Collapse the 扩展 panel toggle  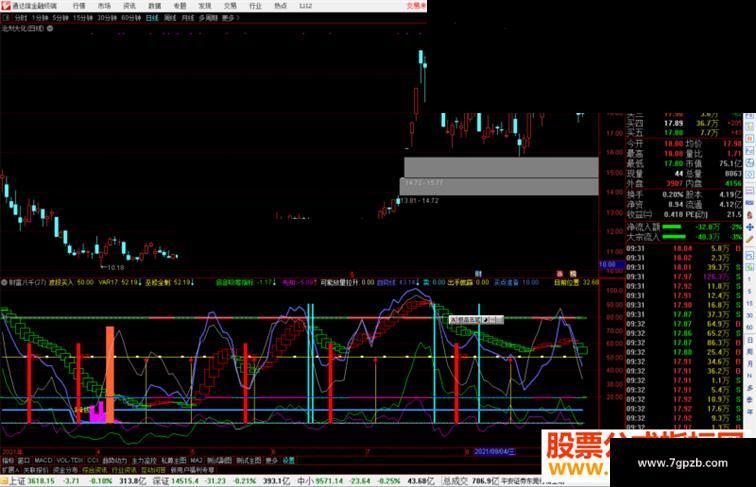[x=10, y=470]
